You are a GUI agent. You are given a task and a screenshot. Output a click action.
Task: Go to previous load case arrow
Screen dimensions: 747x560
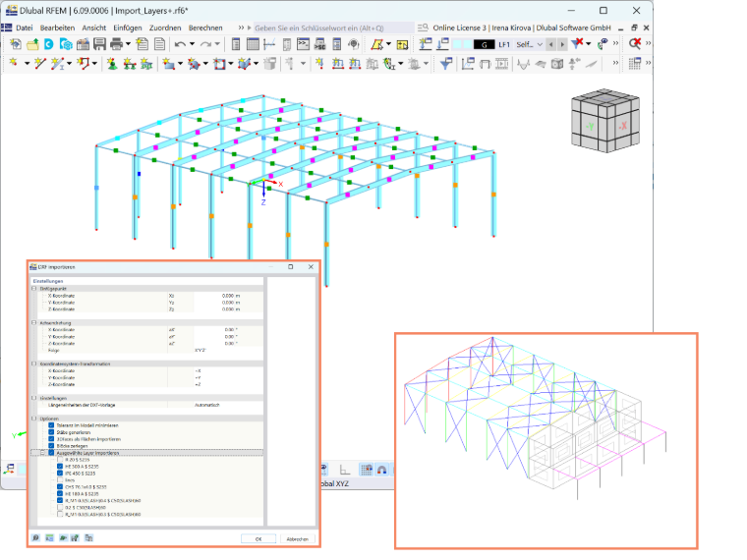(551, 44)
